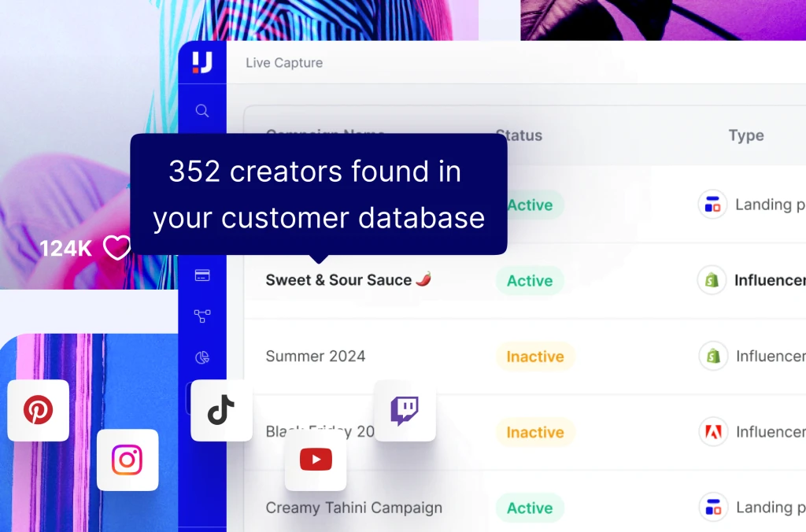Click Active status badge for Sweet & Sour Sauce

[x=530, y=281]
